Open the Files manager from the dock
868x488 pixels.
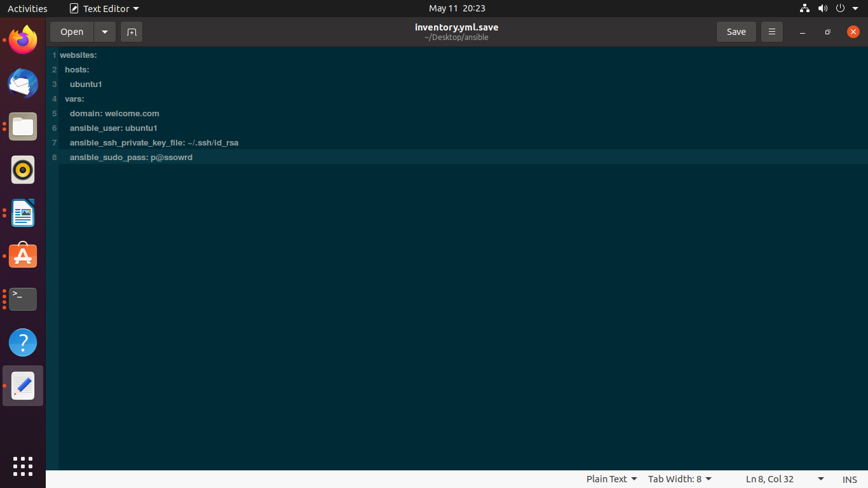coord(22,126)
